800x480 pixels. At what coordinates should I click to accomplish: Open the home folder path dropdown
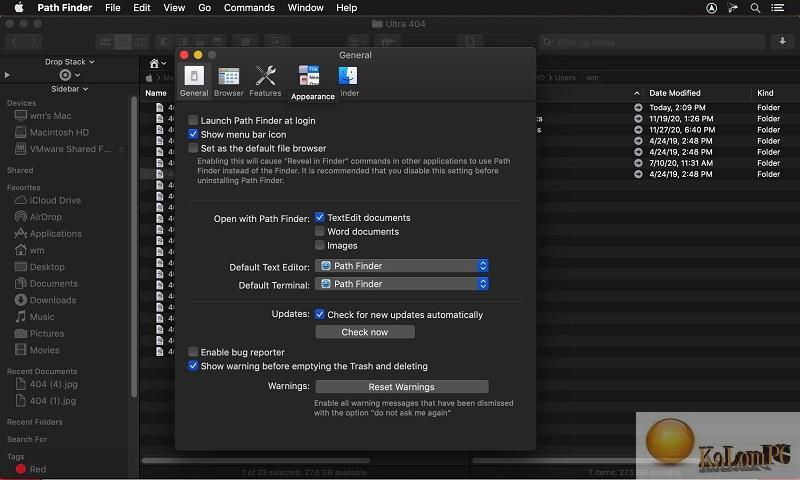click(158, 63)
